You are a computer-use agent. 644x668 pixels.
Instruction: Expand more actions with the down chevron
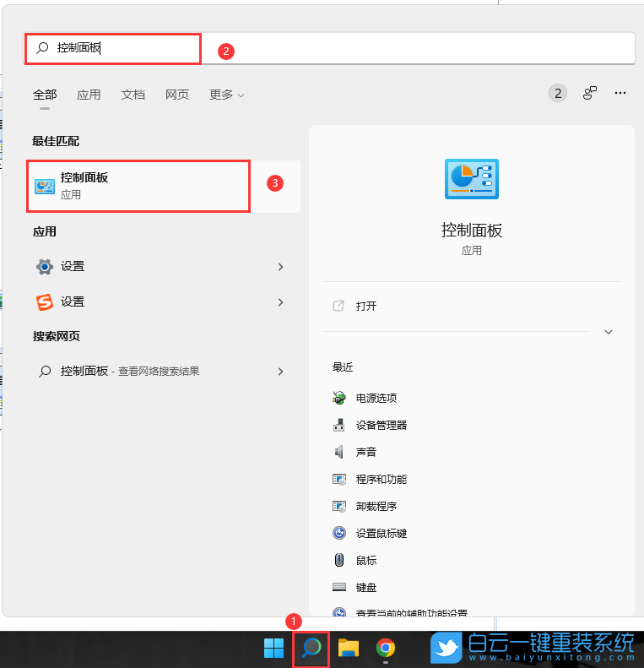tap(609, 332)
